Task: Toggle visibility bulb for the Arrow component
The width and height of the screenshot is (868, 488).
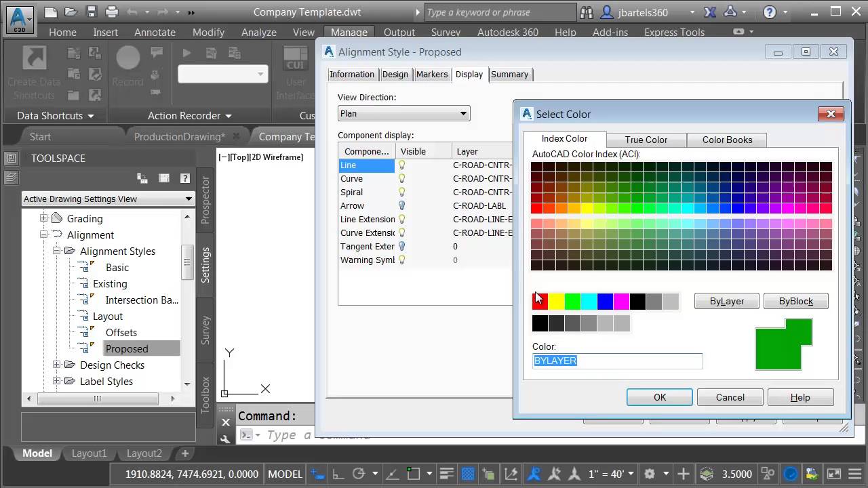Action: [x=401, y=205]
